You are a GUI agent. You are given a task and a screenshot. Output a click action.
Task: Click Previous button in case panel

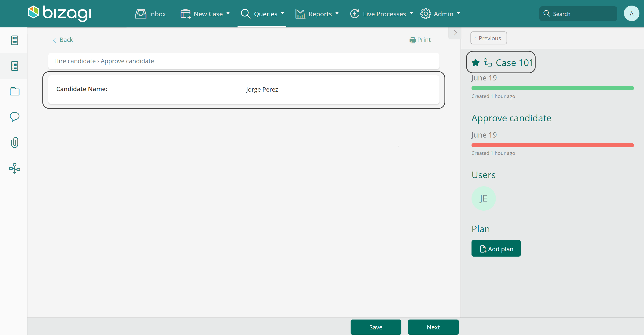(489, 38)
